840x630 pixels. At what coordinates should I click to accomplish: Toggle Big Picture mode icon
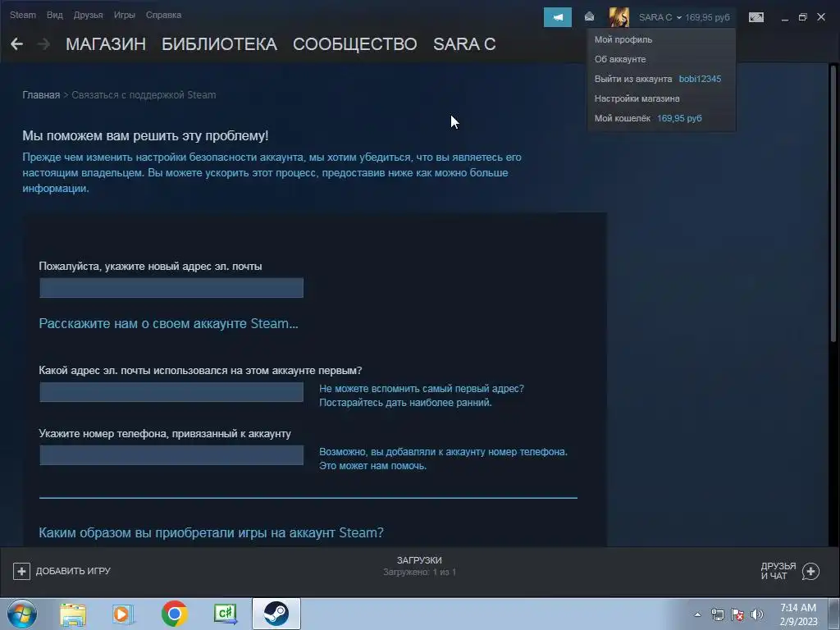click(756, 17)
